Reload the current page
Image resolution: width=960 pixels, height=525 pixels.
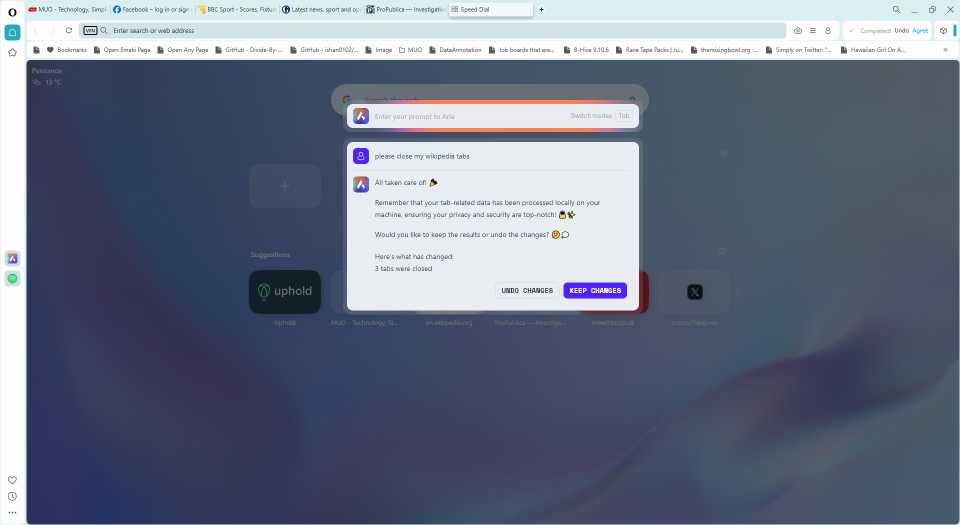[x=69, y=30]
